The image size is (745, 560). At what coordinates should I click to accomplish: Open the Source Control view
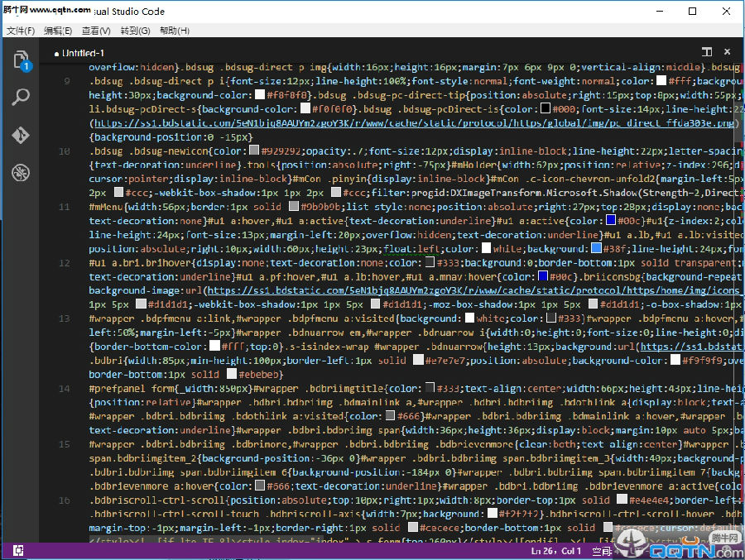point(20,135)
